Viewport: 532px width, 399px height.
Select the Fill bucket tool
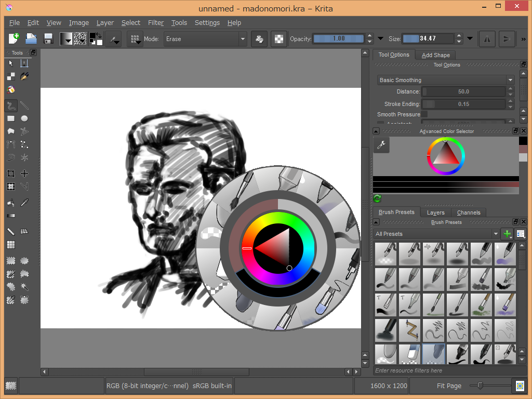(10, 203)
